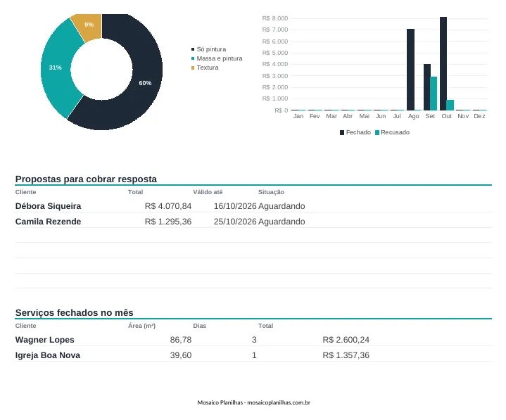Click 'Propostas para cobrar resposta' heading
The width and height of the screenshot is (506, 420).
pyautogui.click(x=86, y=179)
